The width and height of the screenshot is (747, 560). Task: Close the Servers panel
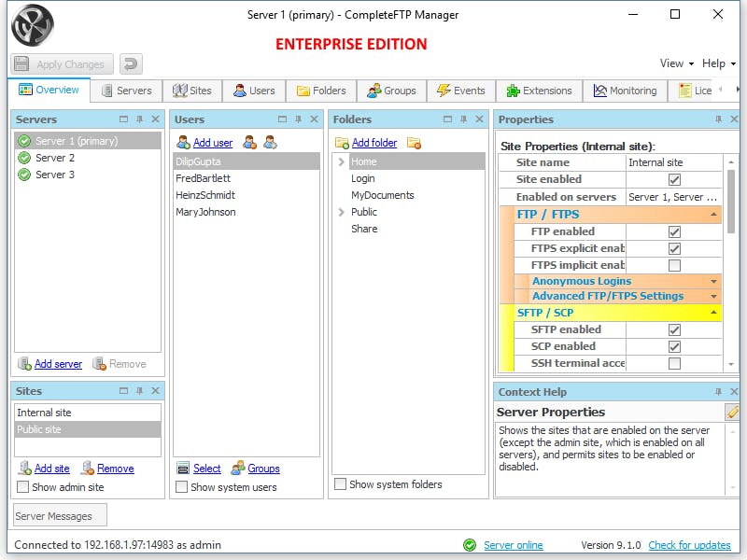[155, 119]
